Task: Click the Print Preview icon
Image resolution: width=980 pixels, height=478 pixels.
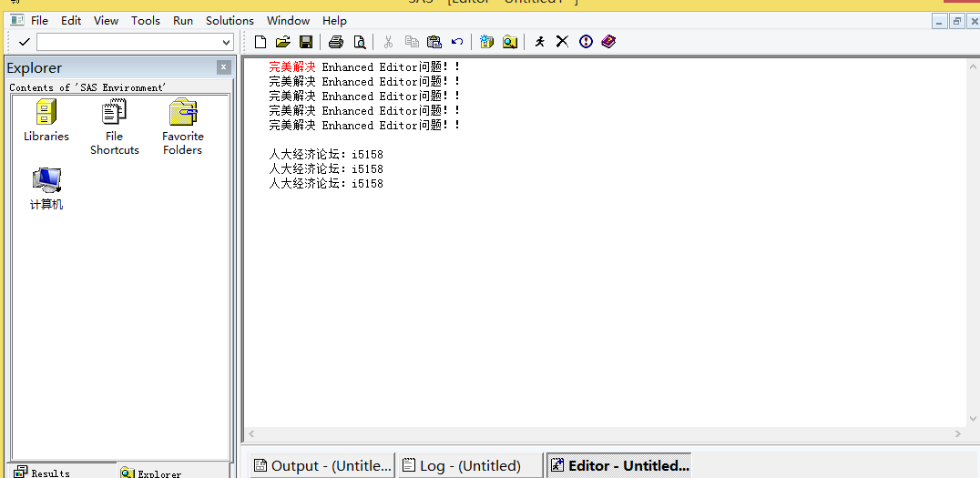Action: point(360,42)
